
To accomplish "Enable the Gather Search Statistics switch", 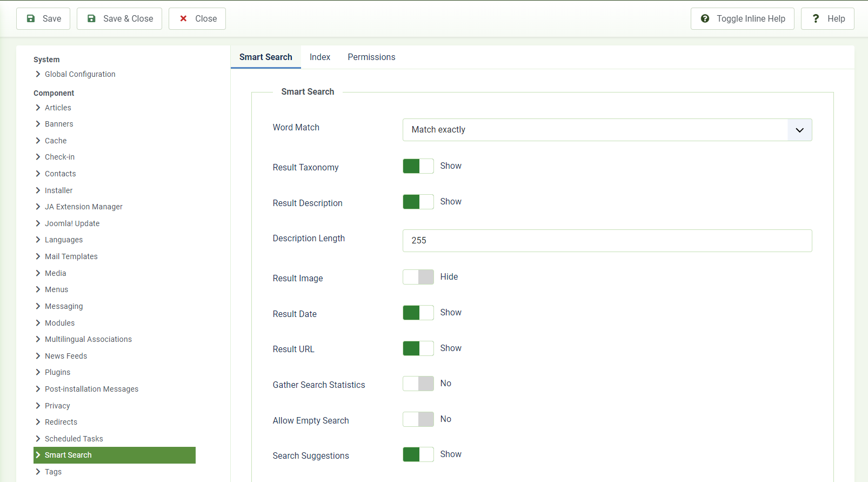I will point(418,384).
